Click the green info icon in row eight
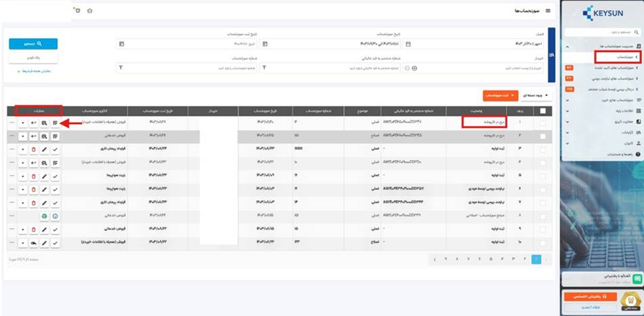The width and height of the screenshot is (644, 316). [x=55, y=215]
